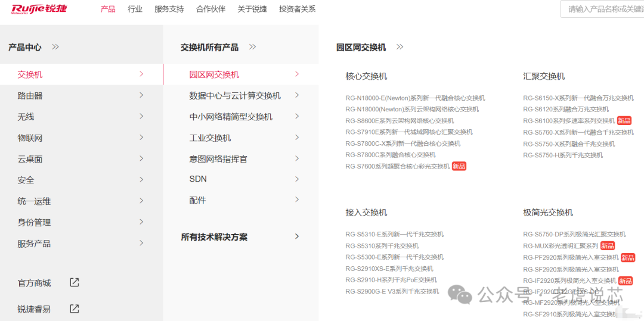
Task: Expand the 交换机 category chevron
Action: pyautogui.click(x=141, y=74)
